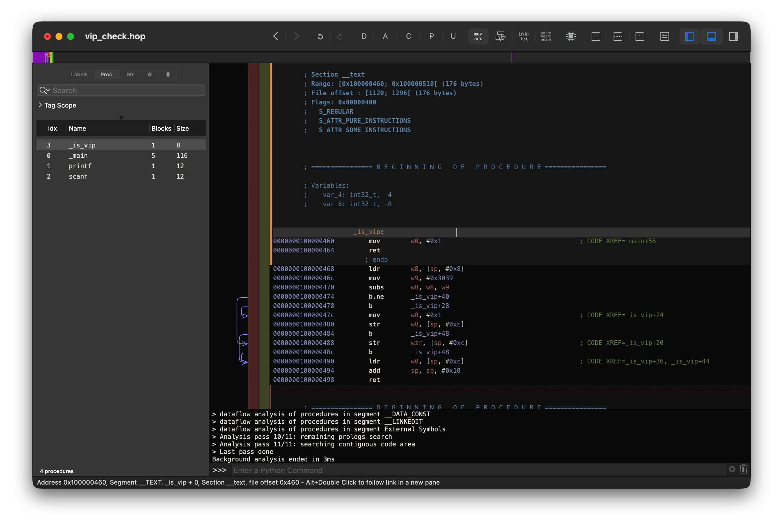Switch to the Str tab
The image size is (783, 532).
pos(130,75)
